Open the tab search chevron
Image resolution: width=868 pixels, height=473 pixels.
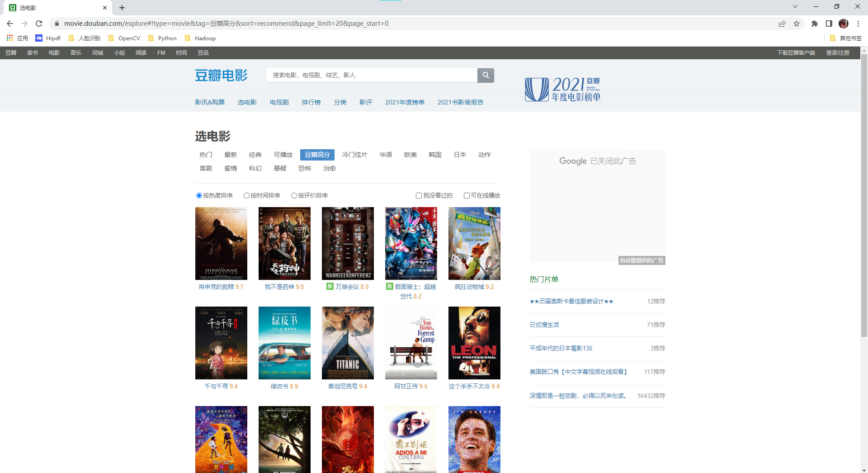[x=795, y=6]
